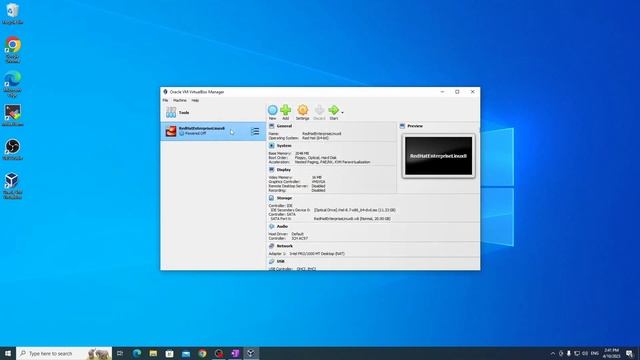
Task: Click the System chip icon
Action: [272, 146]
